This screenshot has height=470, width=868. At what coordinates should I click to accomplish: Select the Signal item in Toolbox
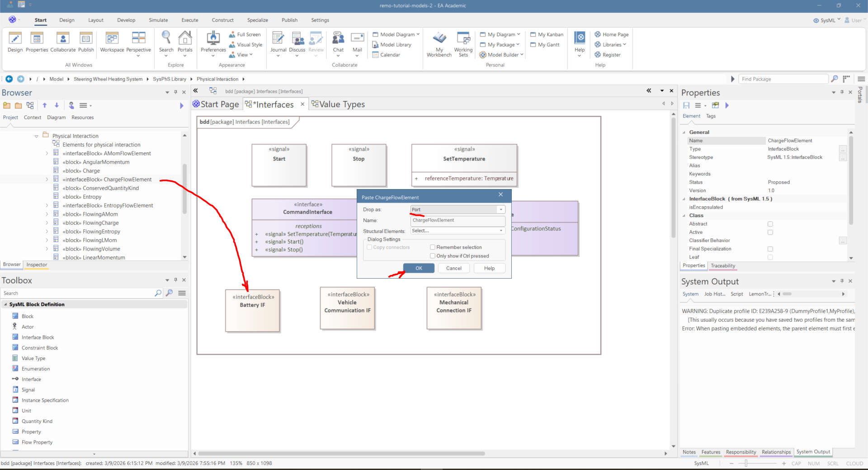28,390
